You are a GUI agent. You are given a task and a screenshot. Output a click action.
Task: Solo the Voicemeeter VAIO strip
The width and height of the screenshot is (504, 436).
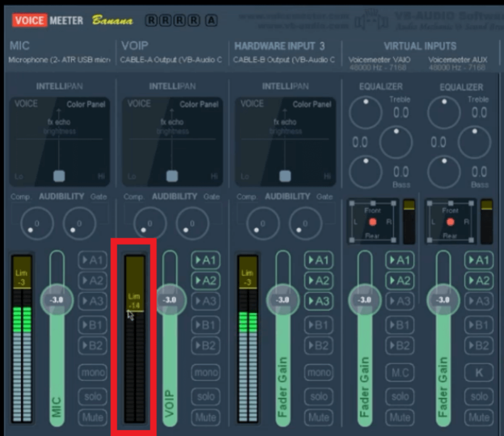tap(400, 396)
